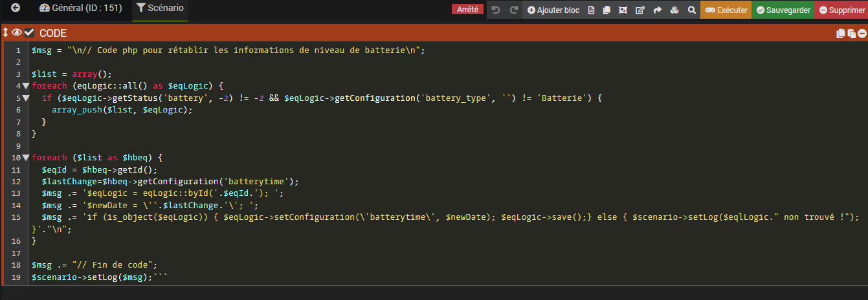Uncheck the CODE block enable checkbox

[x=29, y=32]
